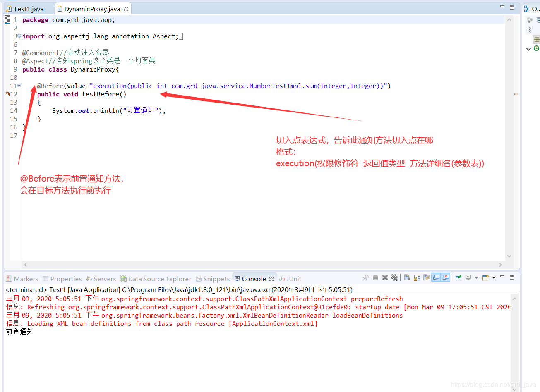The width and height of the screenshot is (540, 392).
Task: Select the package node in Outline
Action: click(x=537, y=40)
